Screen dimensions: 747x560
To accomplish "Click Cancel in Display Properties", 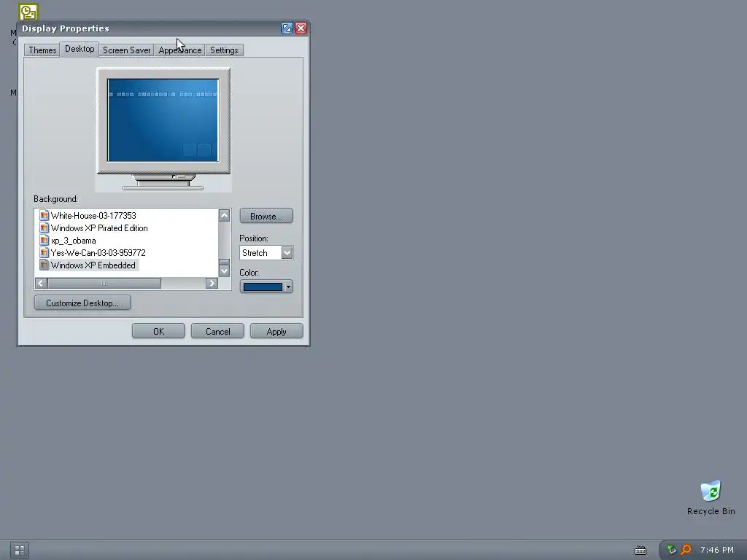I will coord(217,332).
